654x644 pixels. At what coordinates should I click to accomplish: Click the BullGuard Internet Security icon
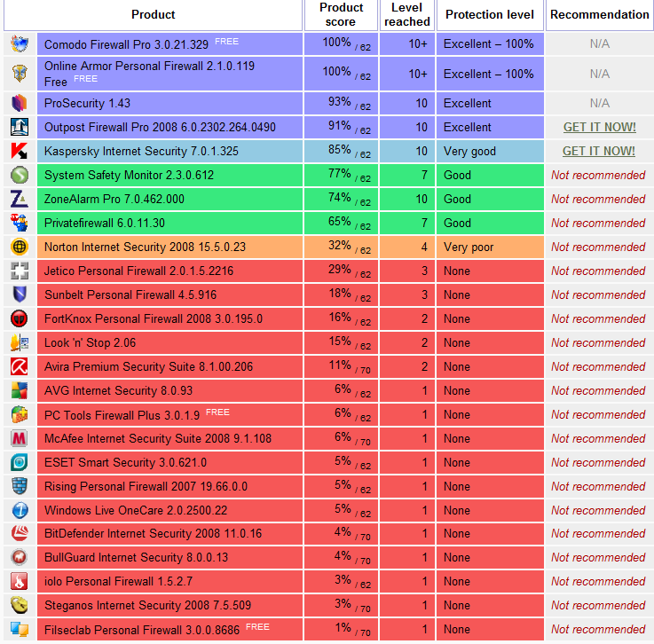click(x=20, y=557)
